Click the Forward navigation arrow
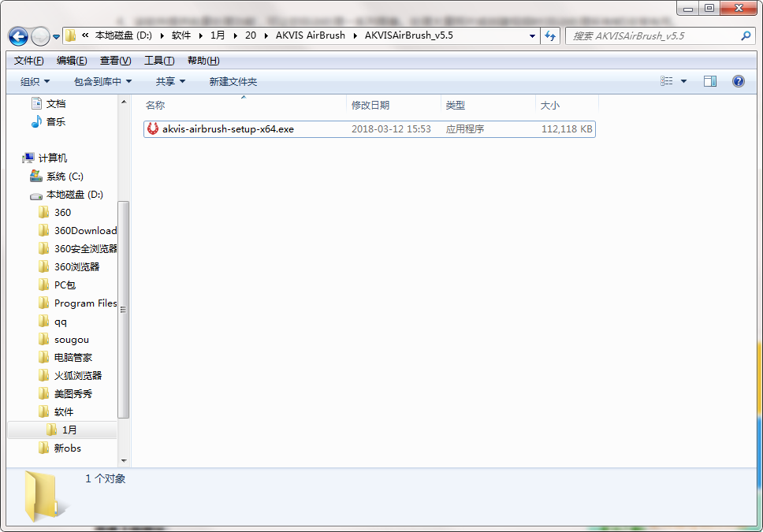The width and height of the screenshot is (763, 532). [x=40, y=36]
